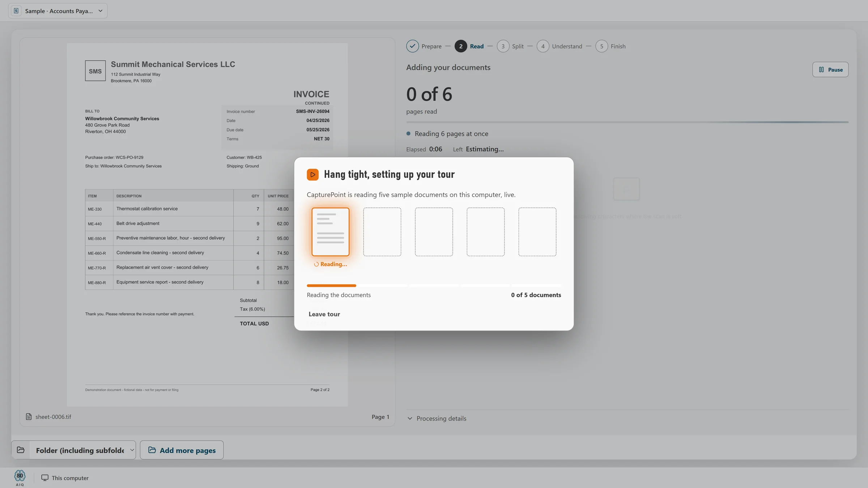Select the second empty document placeholder
The width and height of the screenshot is (868, 488).
pyautogui.click(x=382, y=232)
